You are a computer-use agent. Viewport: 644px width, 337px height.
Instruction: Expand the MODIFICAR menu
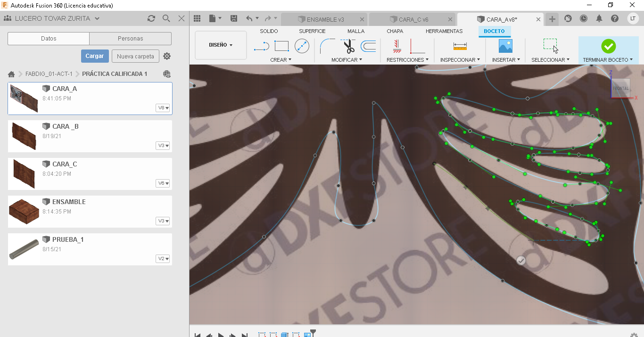pos(347,60)
